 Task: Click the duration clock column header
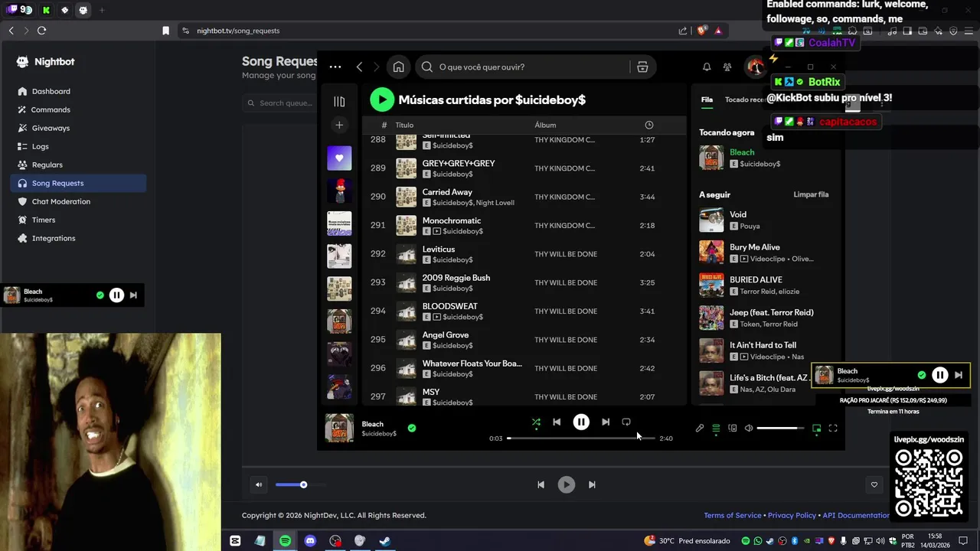(649, 125)
